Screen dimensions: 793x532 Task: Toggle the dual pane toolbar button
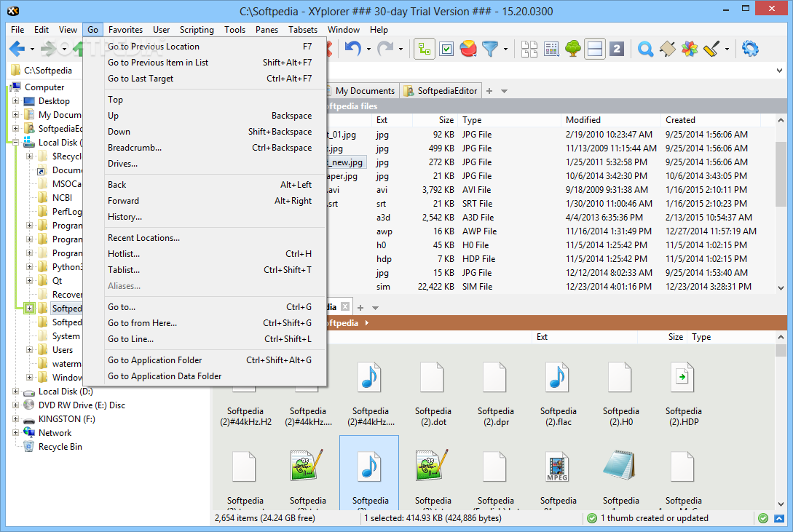[595, 49]
